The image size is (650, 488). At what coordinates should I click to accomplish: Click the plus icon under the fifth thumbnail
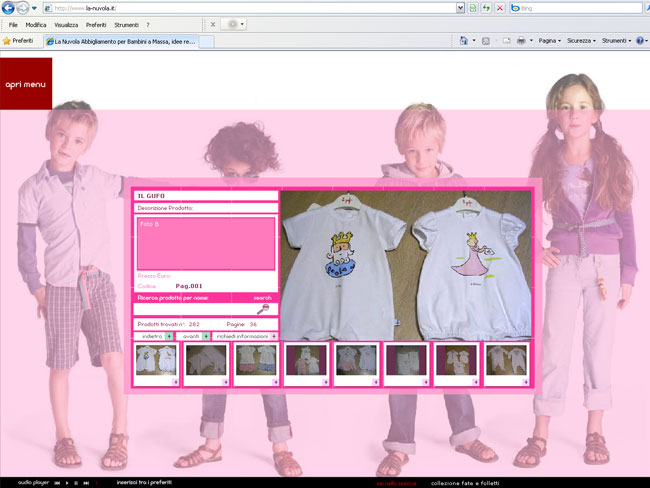pos(376,382)
